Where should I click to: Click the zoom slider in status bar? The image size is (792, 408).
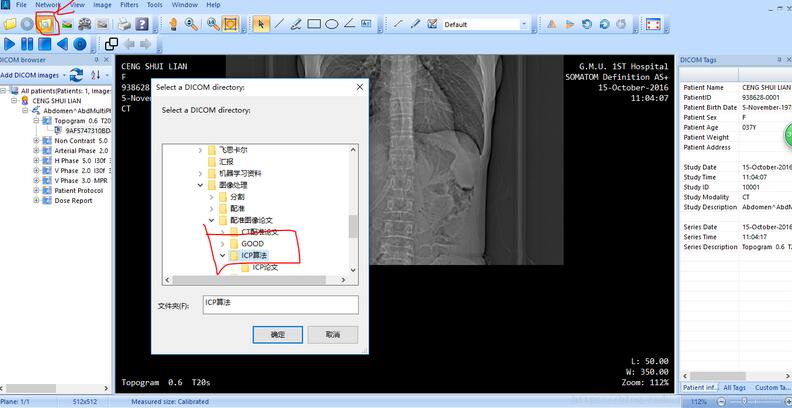tap(744, 402)
